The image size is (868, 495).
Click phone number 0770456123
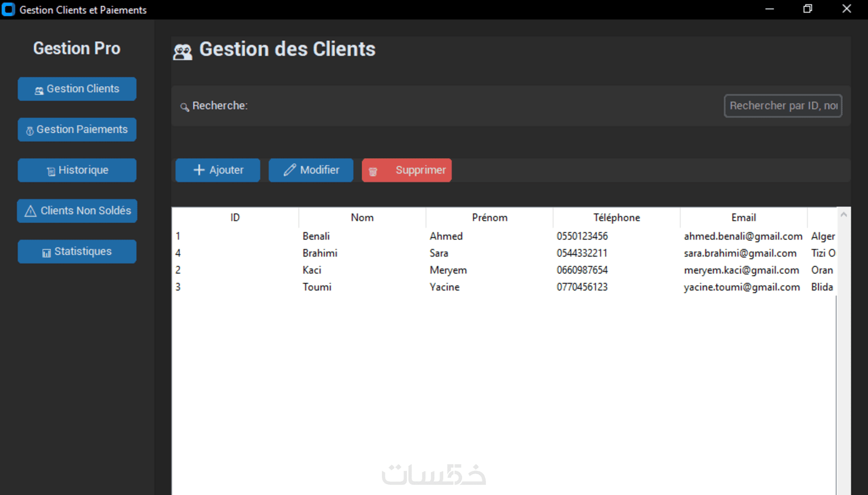tap(582, 287)
